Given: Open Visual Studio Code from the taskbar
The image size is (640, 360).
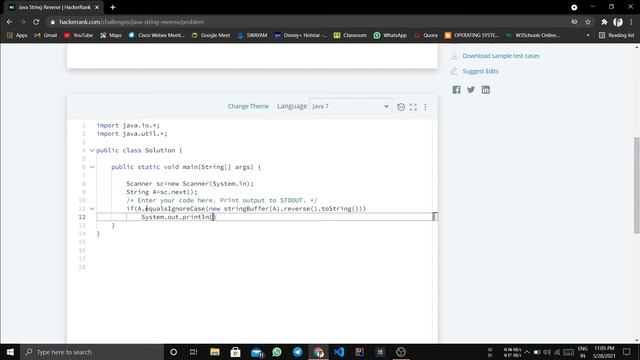Looking at the screenshot, I should (339, 352).
